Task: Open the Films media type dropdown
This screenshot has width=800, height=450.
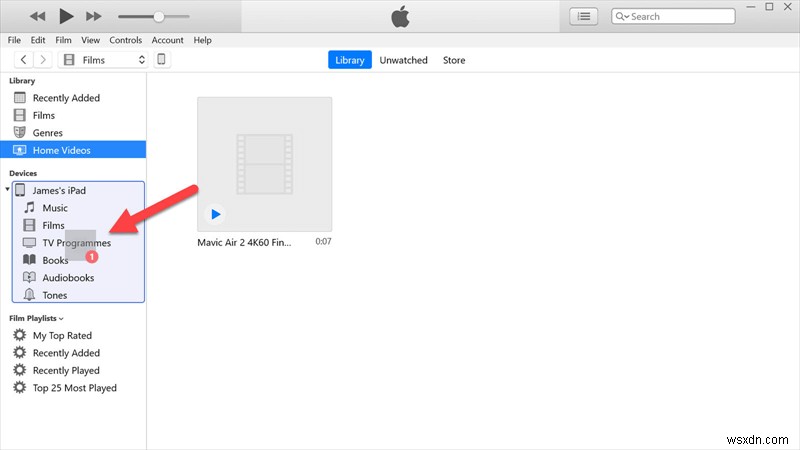Action: coord(104,60)
